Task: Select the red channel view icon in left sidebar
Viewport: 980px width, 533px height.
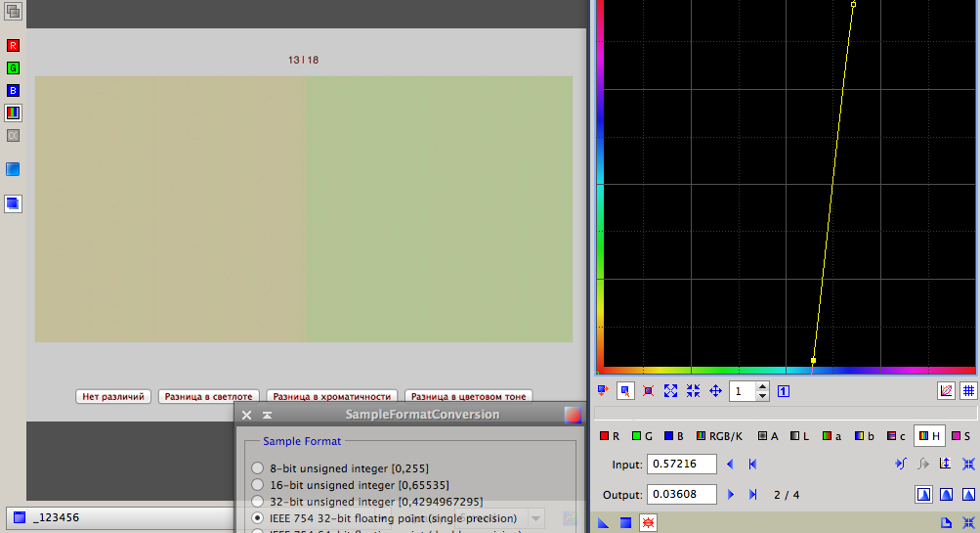Action: [13, 46]
